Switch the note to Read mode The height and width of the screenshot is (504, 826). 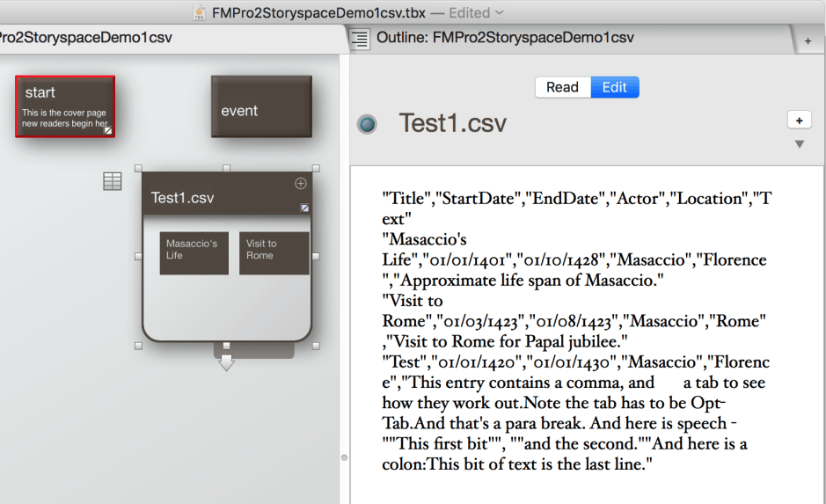point(562,87)
